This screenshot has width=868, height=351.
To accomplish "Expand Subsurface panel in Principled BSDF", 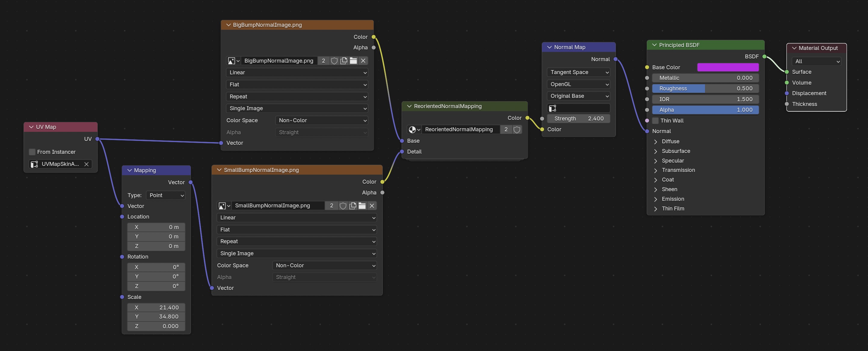I will tap(656, 151).
